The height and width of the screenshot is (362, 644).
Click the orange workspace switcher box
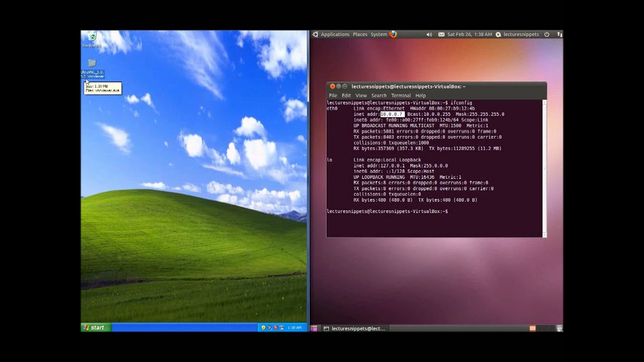(x=532, y=328)
